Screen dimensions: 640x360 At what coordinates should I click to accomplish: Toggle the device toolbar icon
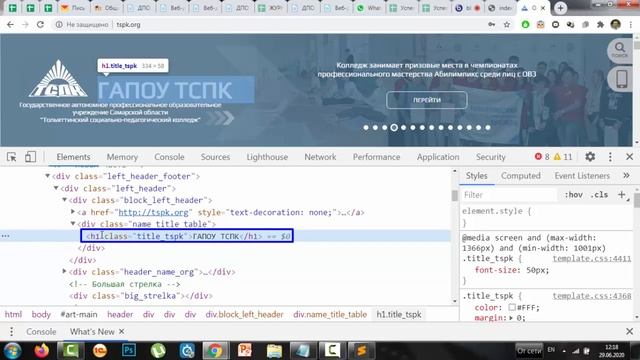pos(30,157)
